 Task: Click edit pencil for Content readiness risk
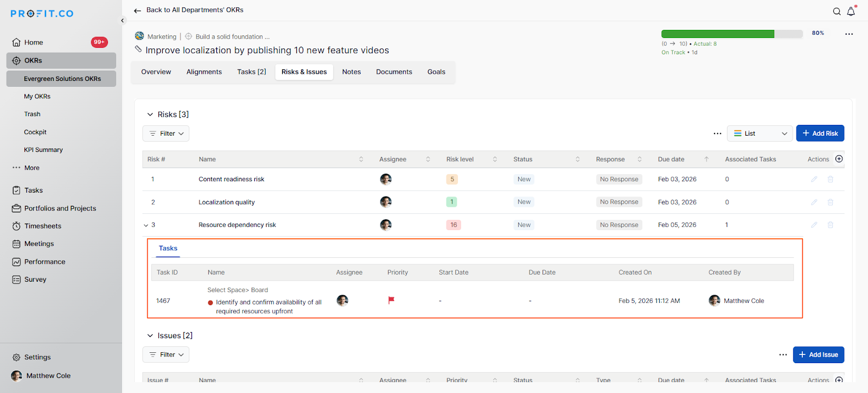tap(814, 179)
